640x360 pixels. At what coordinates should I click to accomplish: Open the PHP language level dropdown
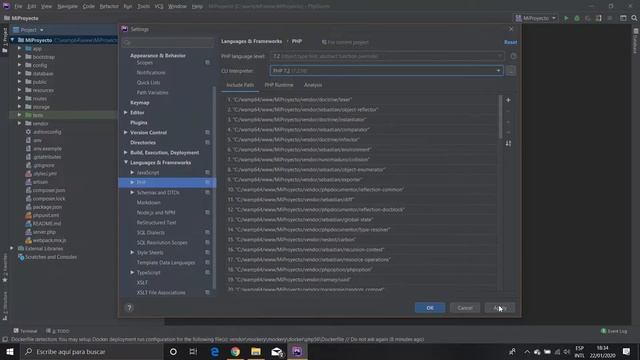coord(387,56)
